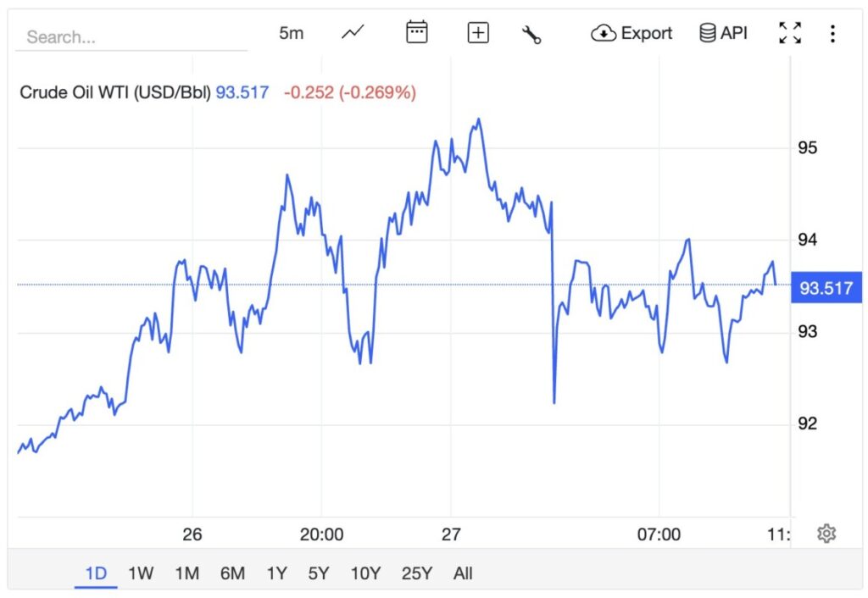Open the API database icon
Screen dimensions: 868x598
(x=707, y=32)
